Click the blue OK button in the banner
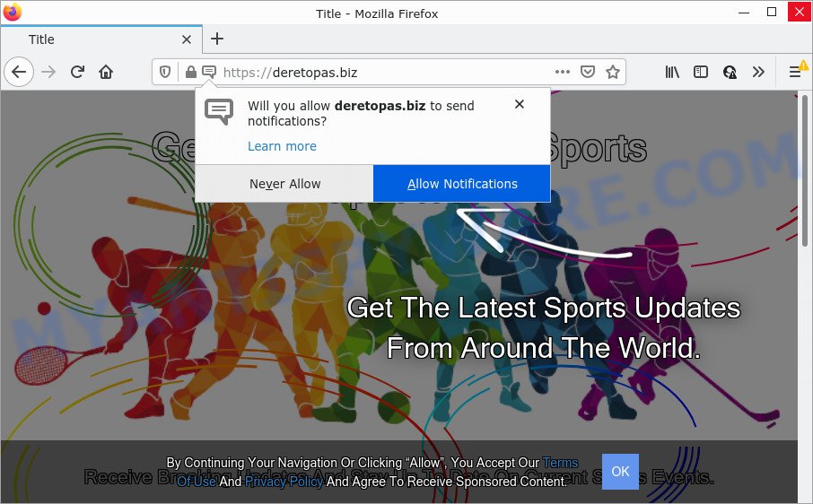 point(620,472)
